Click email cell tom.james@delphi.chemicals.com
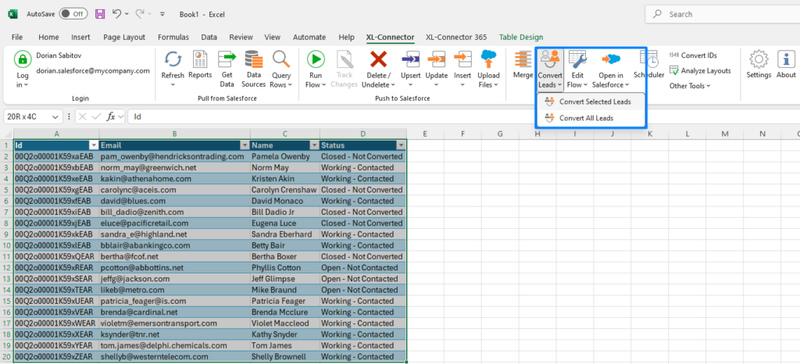This screenshot has height=364, width=800. coord(174,346)
